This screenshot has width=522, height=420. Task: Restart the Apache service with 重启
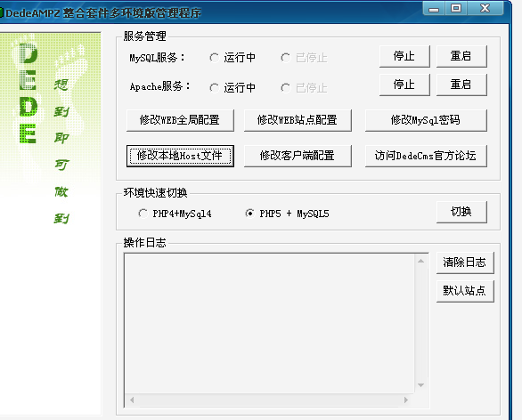coord(461,85)
